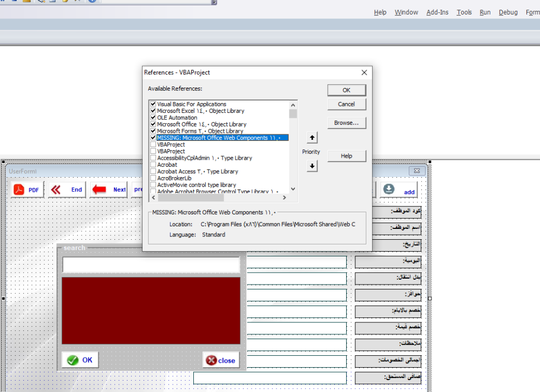540x392 pixels.
Task: Click the text box beside حوافز label
Action: pyautogui.click(x=297, y=295)
